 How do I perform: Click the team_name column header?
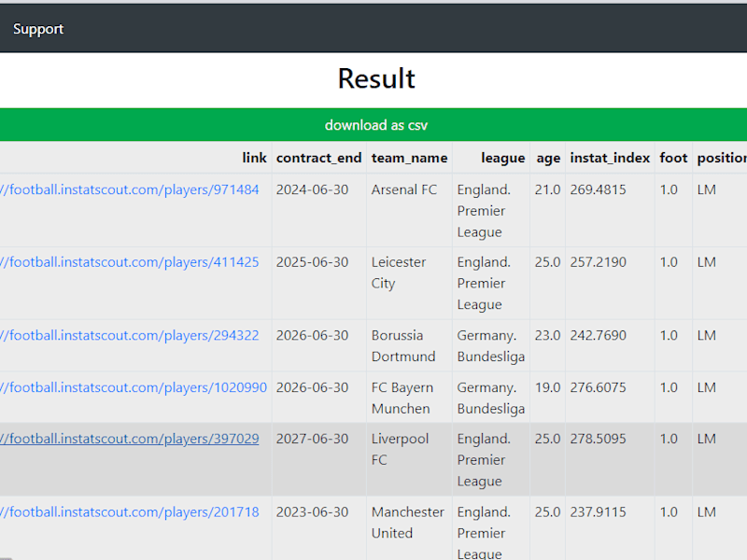tap(409, 158)
